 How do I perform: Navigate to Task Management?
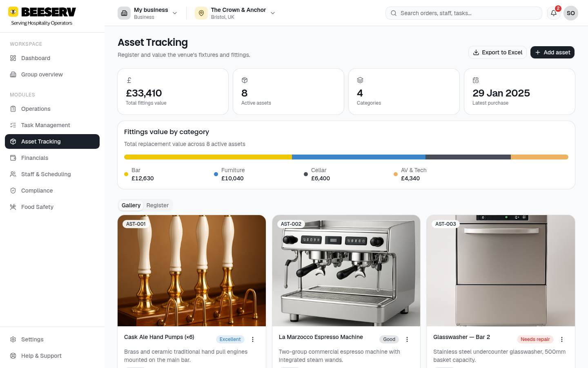(x=52, y=125)
